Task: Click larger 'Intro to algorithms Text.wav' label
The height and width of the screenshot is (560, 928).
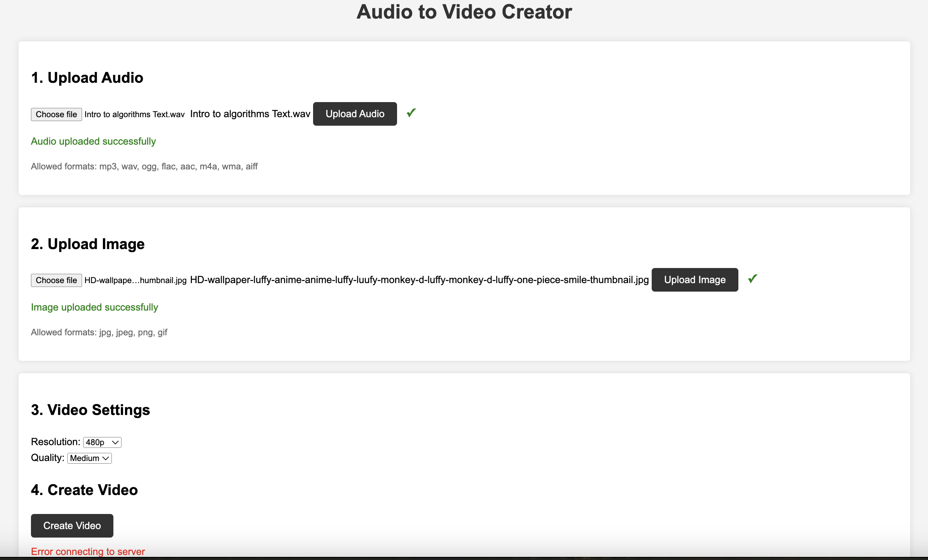Action: click(250, 114)
